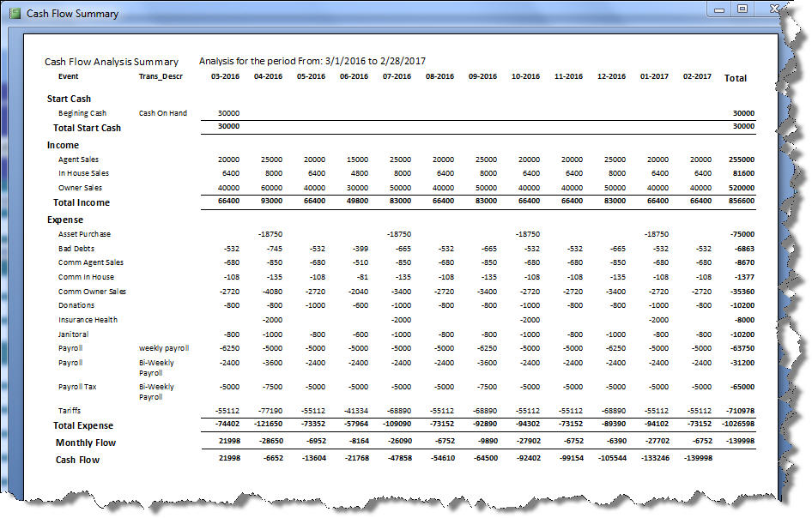812x518 pixels.
Task: Click the 'Start Cash' section heading
Action: (69, 99)
